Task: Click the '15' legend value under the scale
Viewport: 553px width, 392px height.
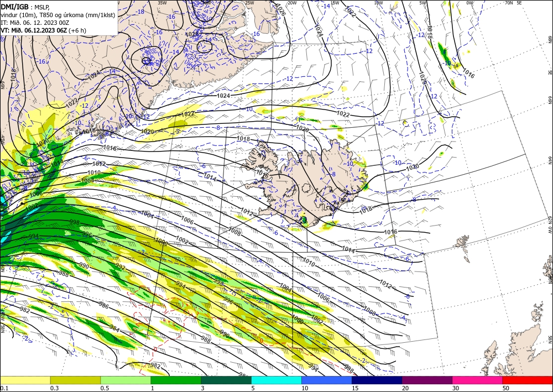Action: [x=355, y=388]
